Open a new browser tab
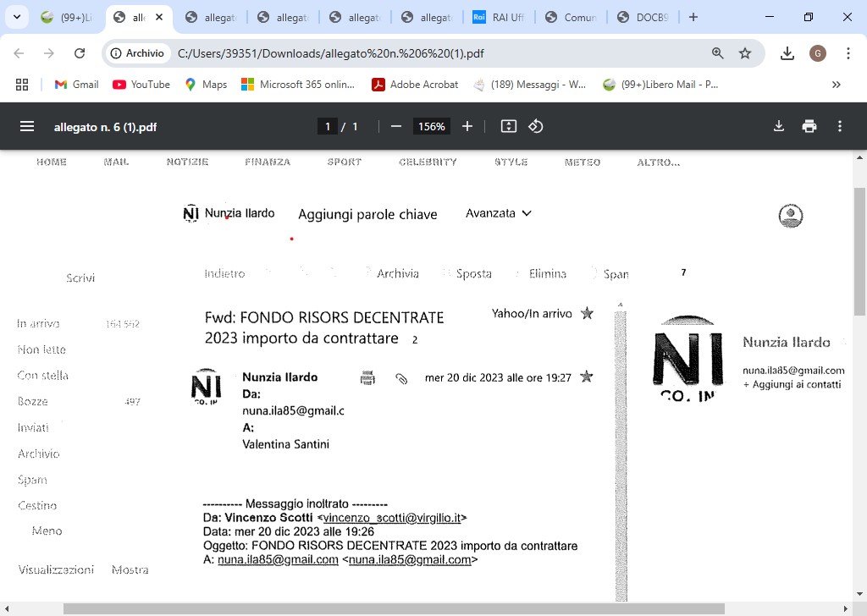This screenshot has height=616, width=867. (693, 17)
